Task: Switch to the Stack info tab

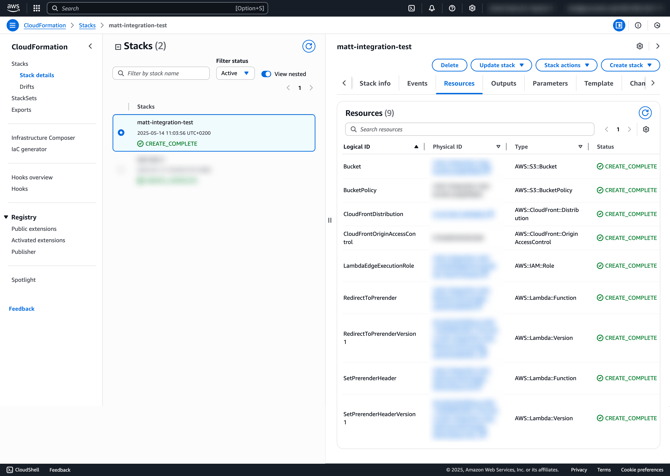Action: (x=375, y=83)
